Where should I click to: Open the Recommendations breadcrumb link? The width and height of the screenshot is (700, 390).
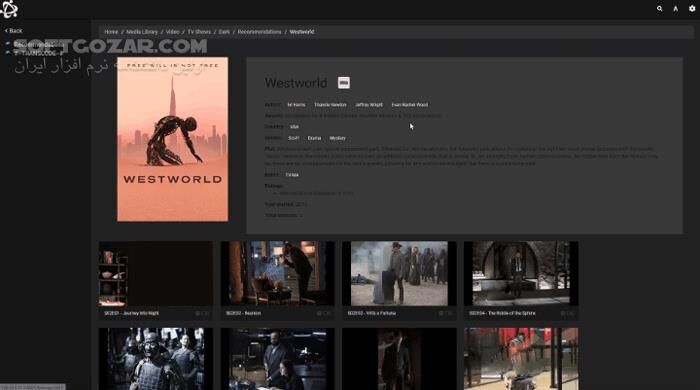pyautogui.click(x=259, y=32)
